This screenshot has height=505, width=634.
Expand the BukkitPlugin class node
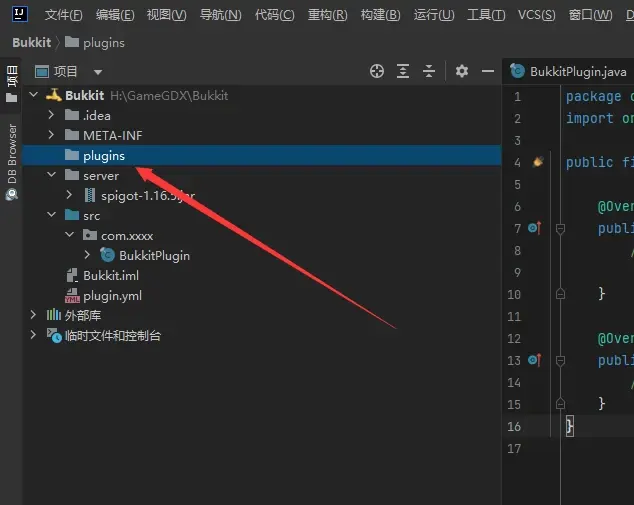[x=87, y=255]
